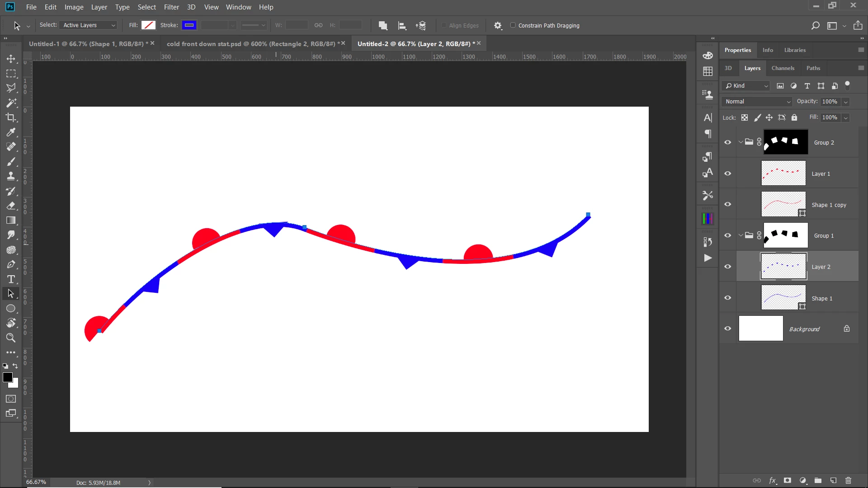The width and height of the screenshot is (868, 488).
Task: Select the Ellipse shape tool
Action: coord(11,309)
